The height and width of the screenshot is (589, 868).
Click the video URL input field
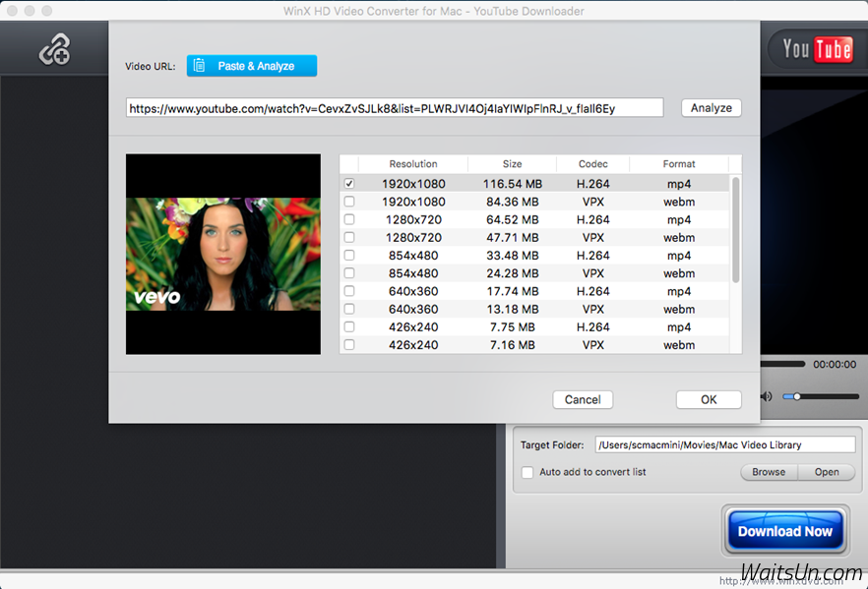click(x=394, y=107)
